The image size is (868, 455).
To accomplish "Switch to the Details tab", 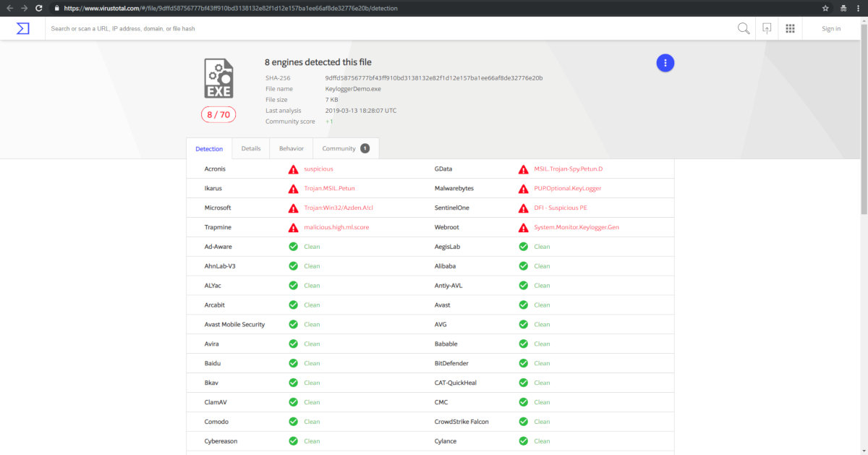I will (x=251, y=148).
